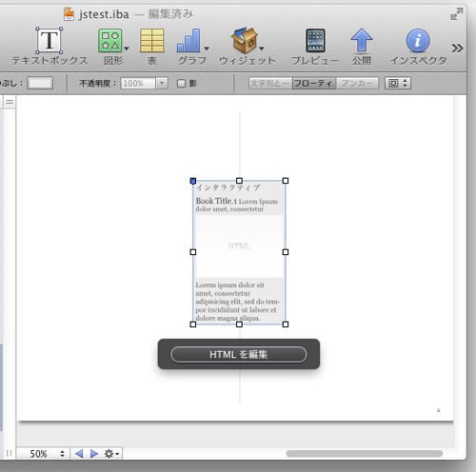This screenshot has height=472, width=476.
Task: Click the sidebar resize grip
Action: [9, 454]
